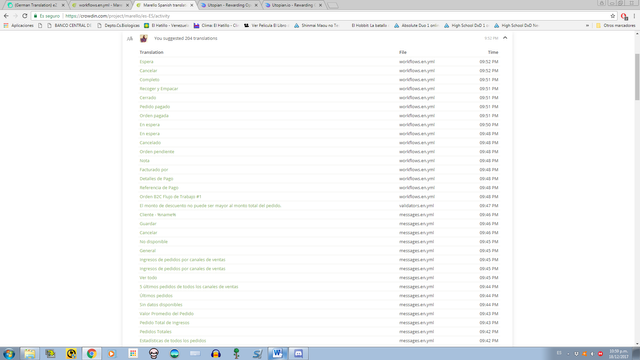Image resolution: width=640 pixels, height=360 pixels.
Task: Open the 'Facturado por' translation
Action: click(154, 169)
